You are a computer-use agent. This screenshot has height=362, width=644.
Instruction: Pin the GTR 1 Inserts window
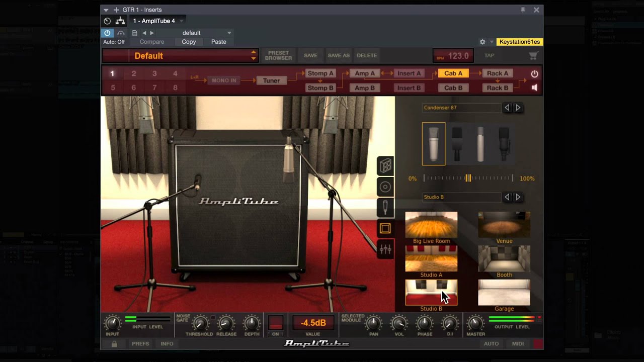point(523,10)
